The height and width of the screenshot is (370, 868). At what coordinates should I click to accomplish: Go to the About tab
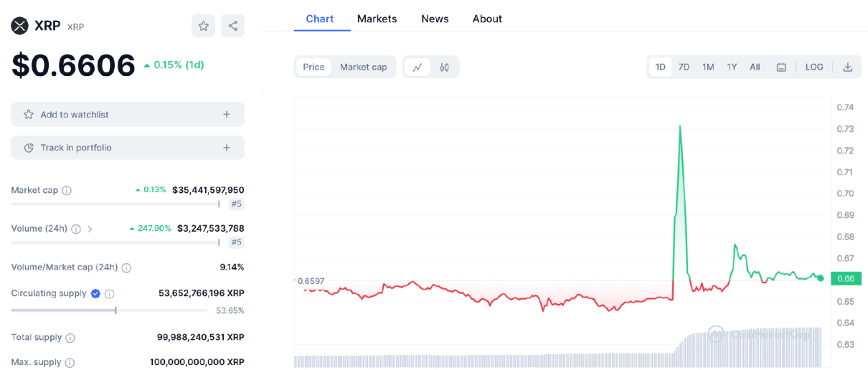tap(487, 19)
